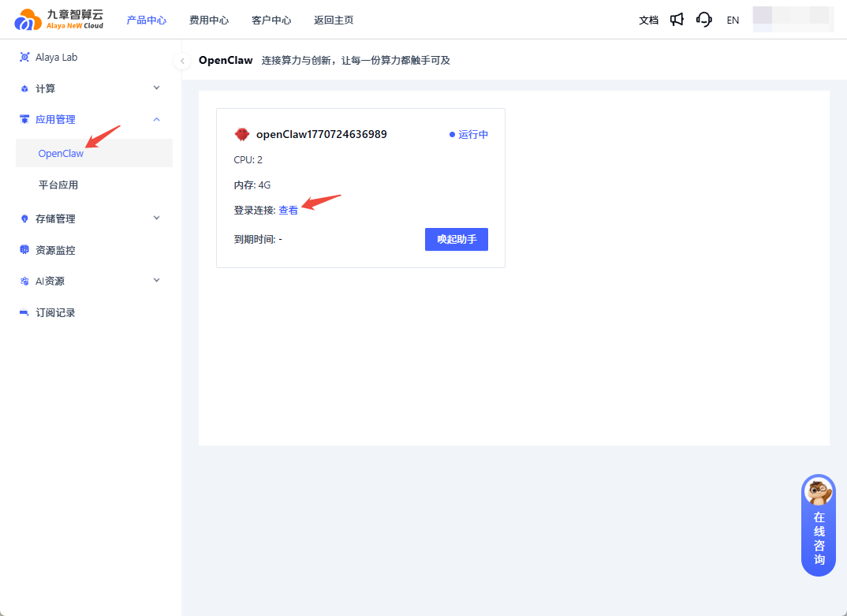Open the 产品中心 top navigation tab
The image size is (847, 616).
147,20
